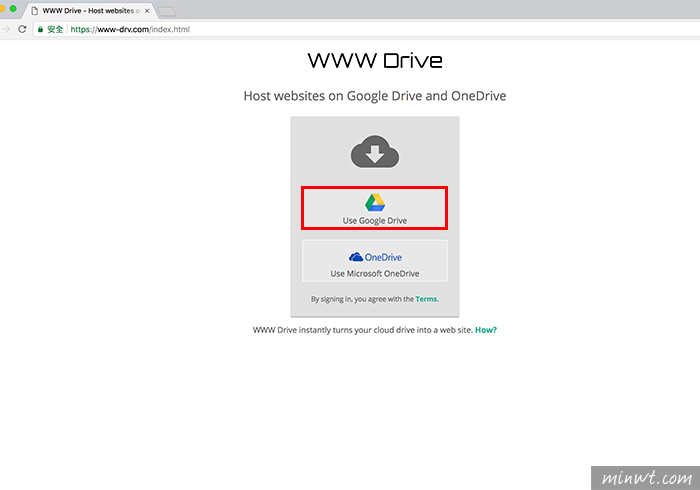
Task: Click the cloud download icon
Action: click(x=375, y=152)
